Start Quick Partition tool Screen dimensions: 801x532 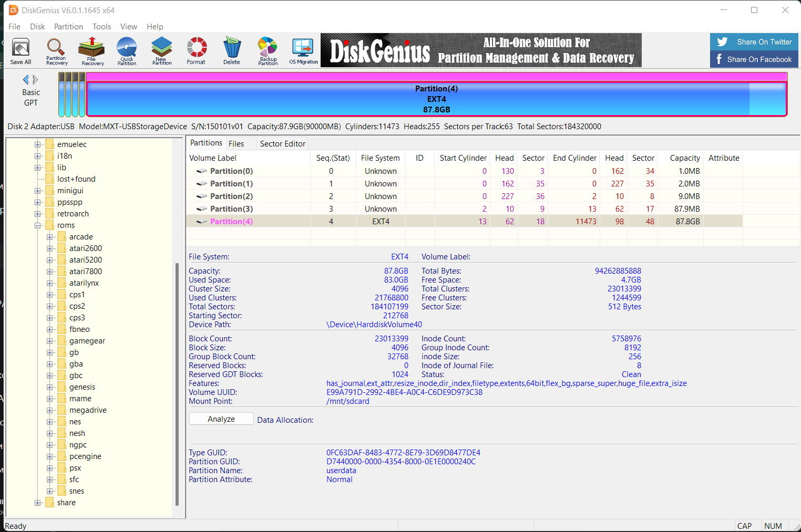[127, 51]
